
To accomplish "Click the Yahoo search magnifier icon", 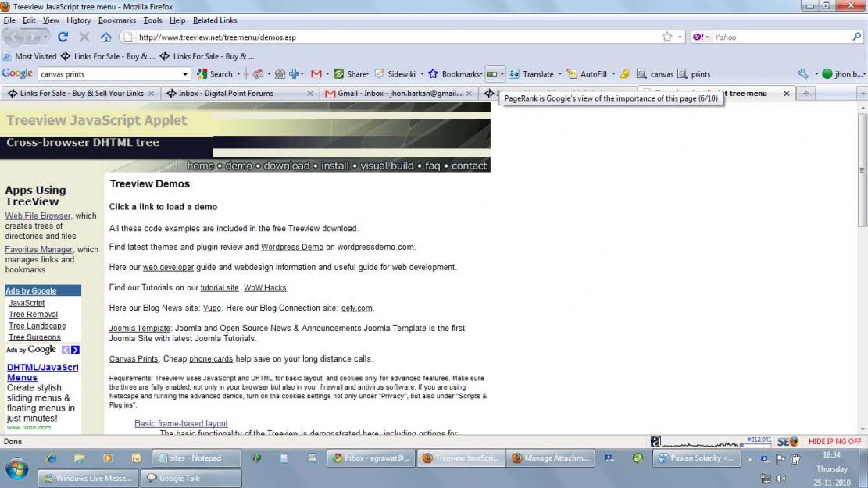I will [857, 37].
